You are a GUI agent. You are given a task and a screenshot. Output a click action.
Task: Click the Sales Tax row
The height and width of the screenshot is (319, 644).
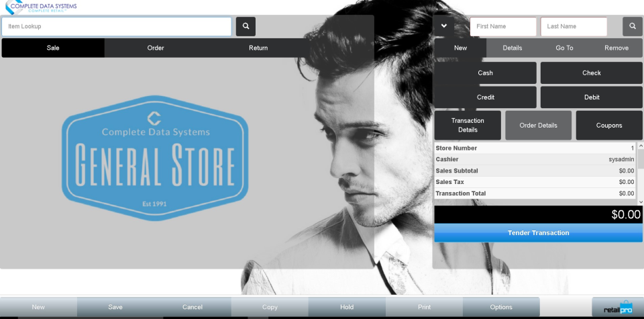point(535,182)
